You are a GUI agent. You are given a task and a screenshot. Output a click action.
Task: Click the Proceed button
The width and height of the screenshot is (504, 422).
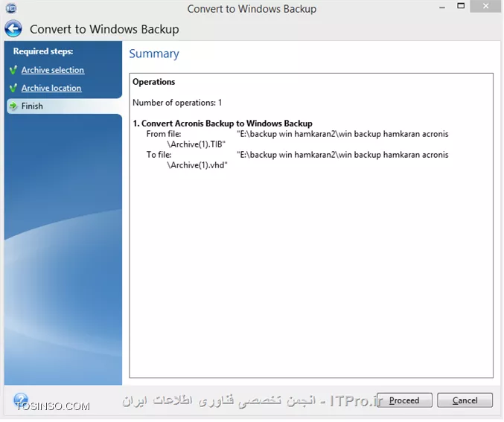(404, 400)
